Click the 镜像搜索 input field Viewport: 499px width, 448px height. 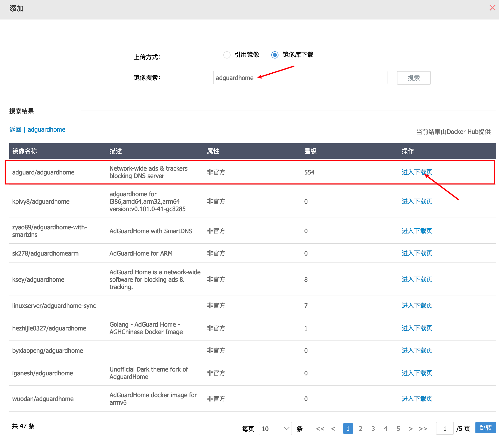click(x=300, y=77)
